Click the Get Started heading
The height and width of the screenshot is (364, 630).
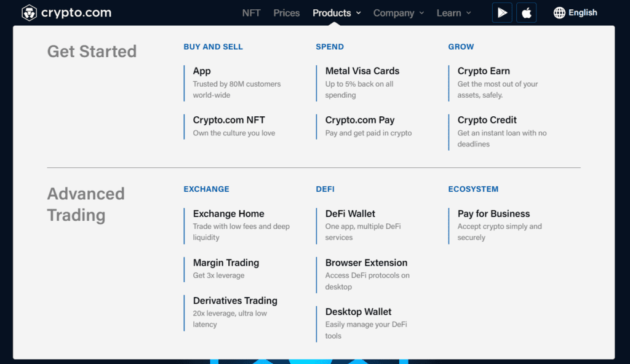(92, 52)
